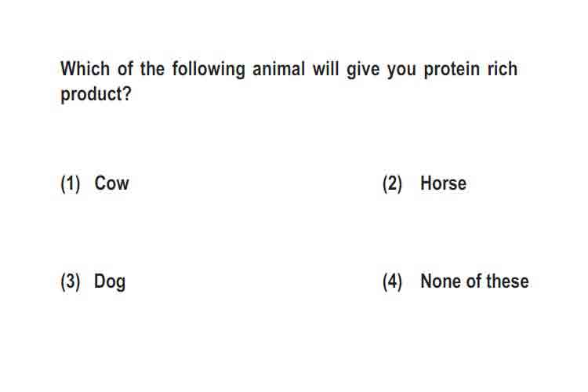Click the option number (4) marker
Viewport: 588px width, 392px height.
pyautogui.click(x=392, y=281)
